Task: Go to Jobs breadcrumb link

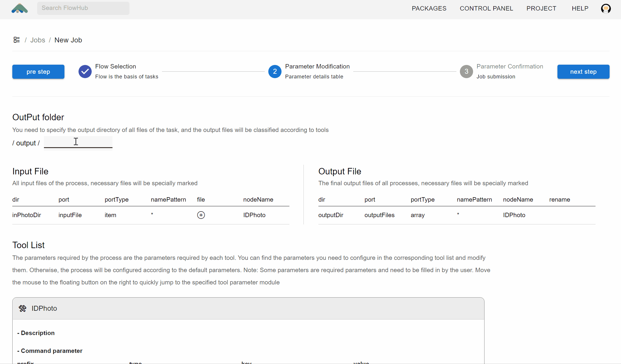Action: click(x=38, y=40)
